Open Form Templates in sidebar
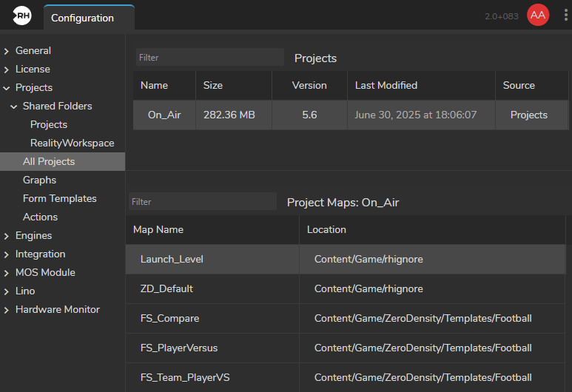The image size is (572, 392). point(59,198)
